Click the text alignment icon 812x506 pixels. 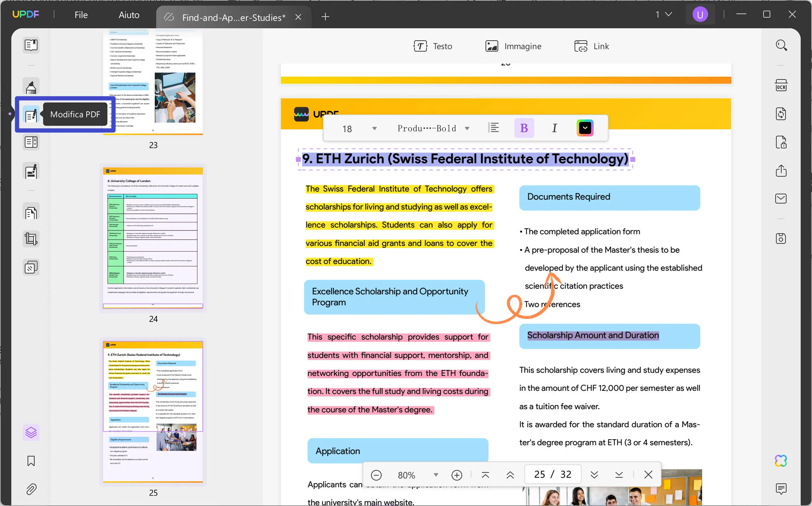(494, 128)
